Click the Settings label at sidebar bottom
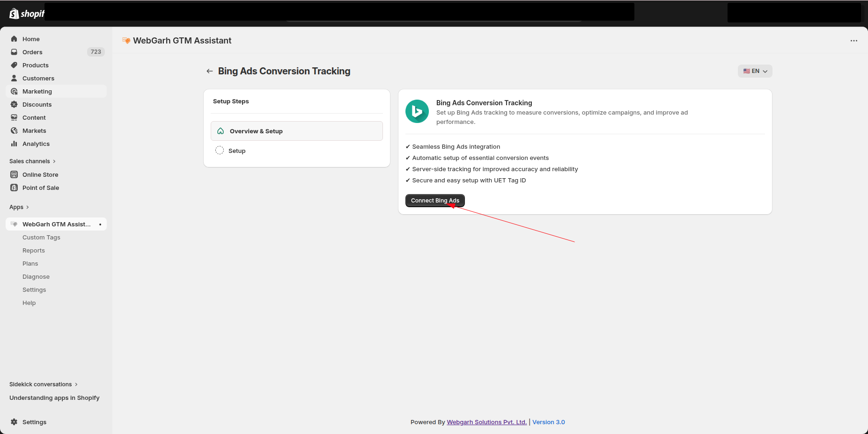The height and width of the screenshot is (434, 868). [x=34, y=422]
